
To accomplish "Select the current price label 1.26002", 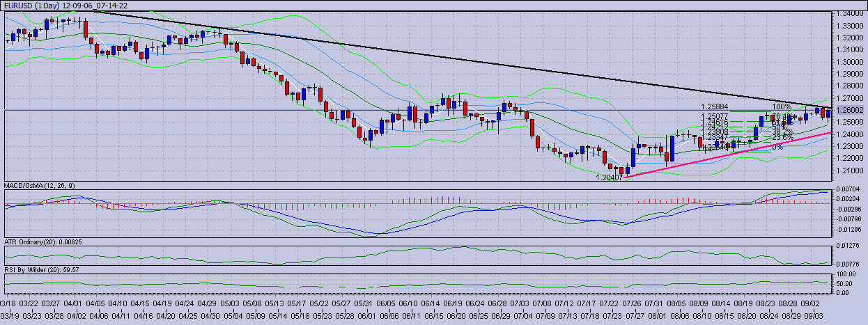I will (x=851, y=110).
